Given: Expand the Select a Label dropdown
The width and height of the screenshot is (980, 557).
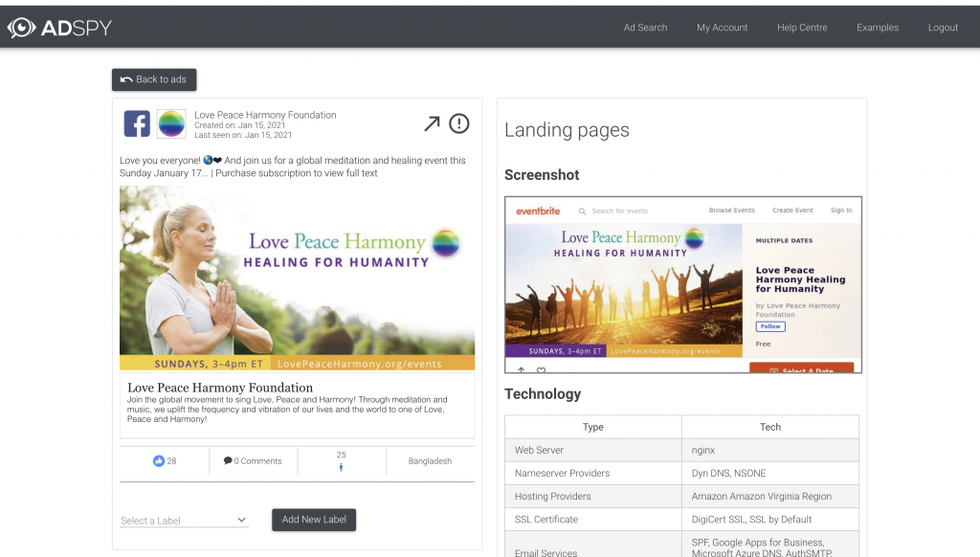Looking at the screenshot, I should [x=185, y=520].
